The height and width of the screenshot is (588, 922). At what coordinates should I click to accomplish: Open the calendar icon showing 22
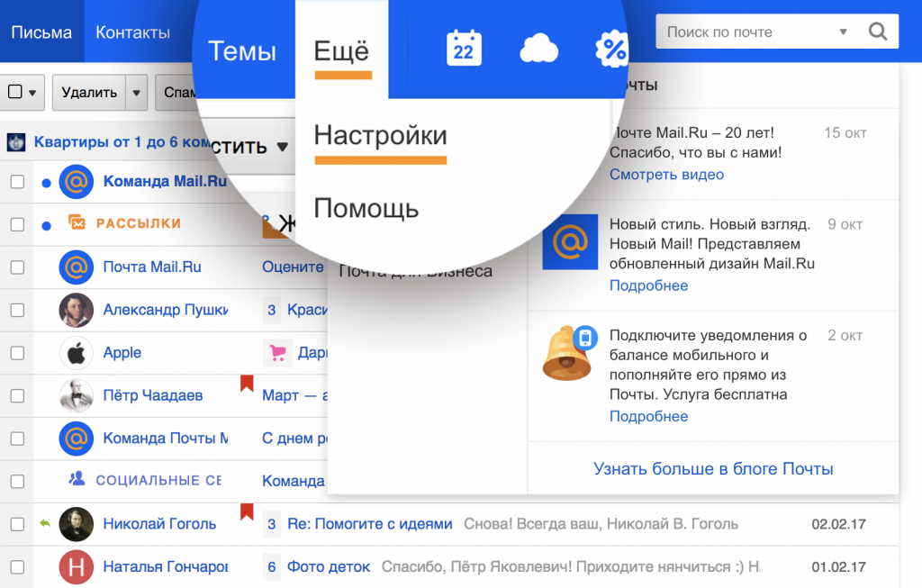pos(464,48)
